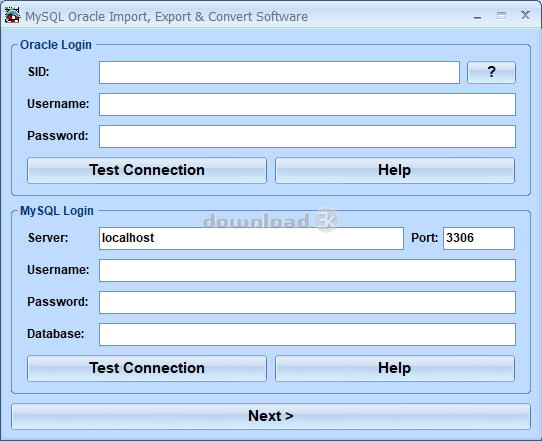Image resolution: width=542 pixels, height=441 pixels.
Task: Click the Oracle Login group label
Action: coord(56,45)
